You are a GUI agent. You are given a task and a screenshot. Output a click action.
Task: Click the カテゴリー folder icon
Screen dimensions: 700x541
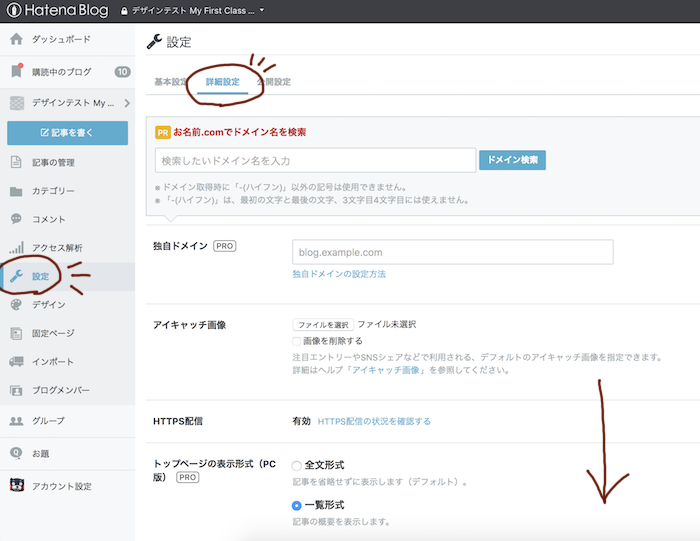(x=16, y=191)
